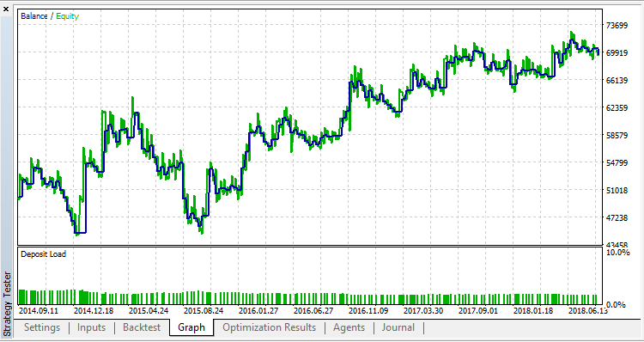
Task: Click the 47238 value axis label
Action: pos(617,218)
